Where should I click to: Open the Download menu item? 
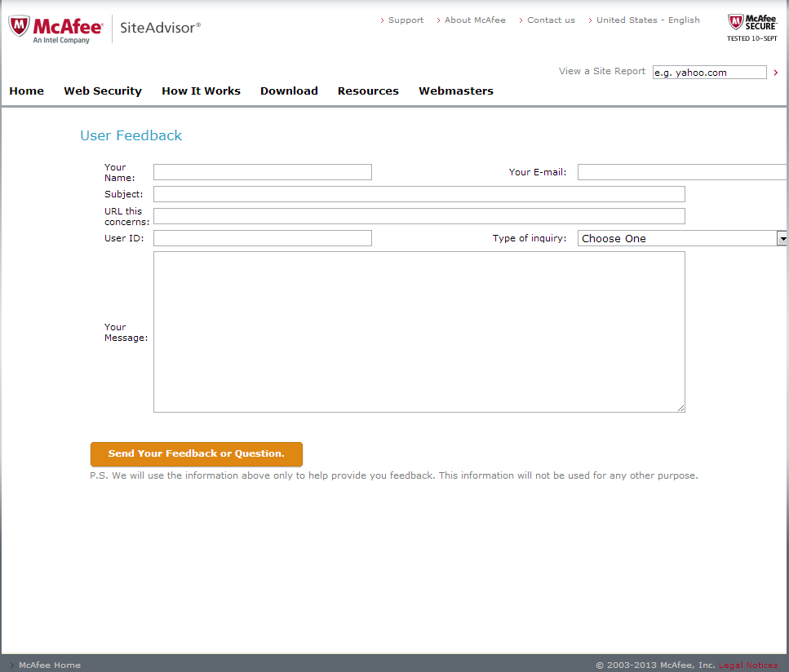coord(289,91)
